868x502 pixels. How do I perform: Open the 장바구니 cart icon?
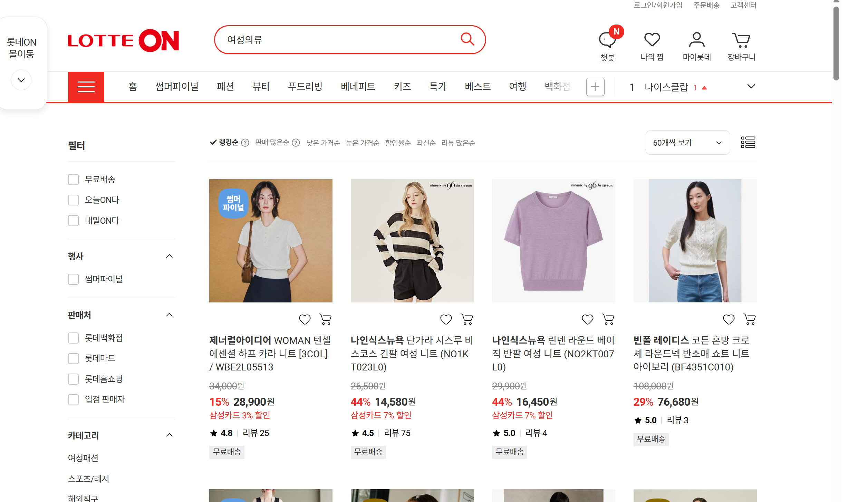[x=741, y=40]
